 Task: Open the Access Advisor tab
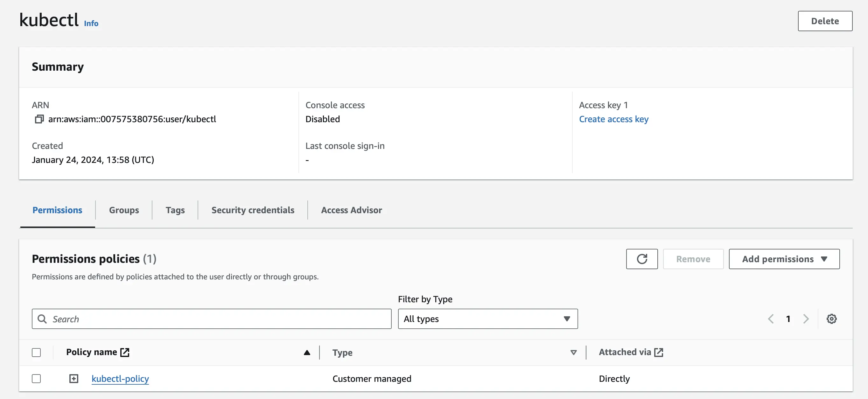click(351, 210)
